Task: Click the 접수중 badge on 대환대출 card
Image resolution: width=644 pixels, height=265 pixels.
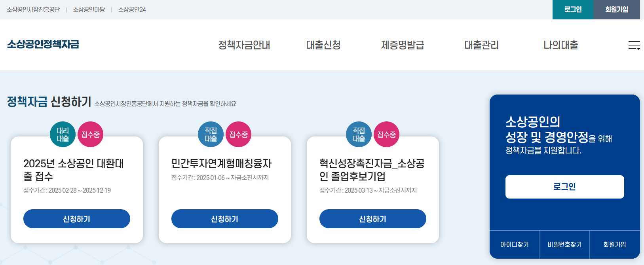Action: (x=90, y=134)
